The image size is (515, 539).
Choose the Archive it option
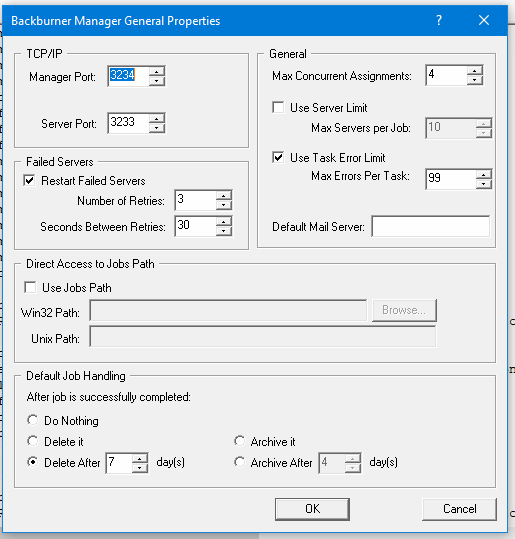click(239, 441)
